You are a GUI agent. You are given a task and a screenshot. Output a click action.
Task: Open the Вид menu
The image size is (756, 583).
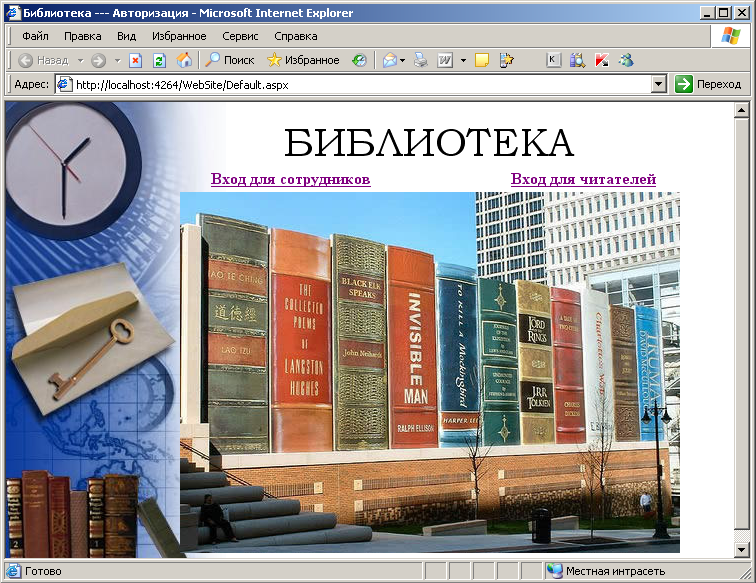(126, 36)
